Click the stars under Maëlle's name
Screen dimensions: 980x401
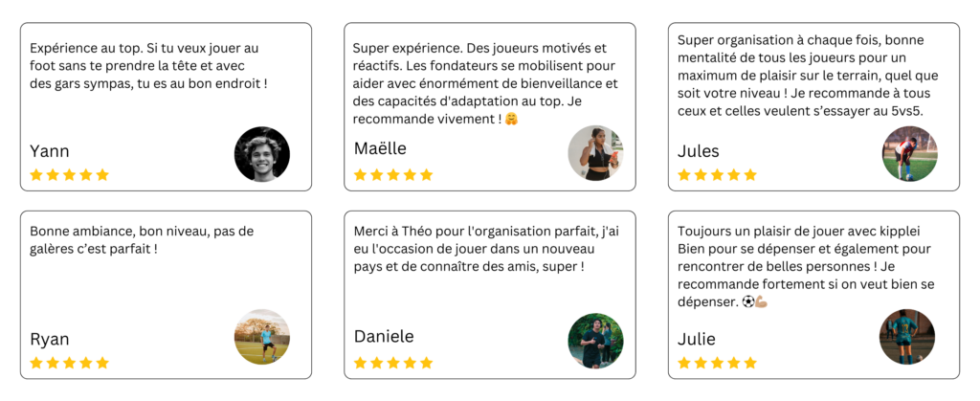(x=393, y=175)
